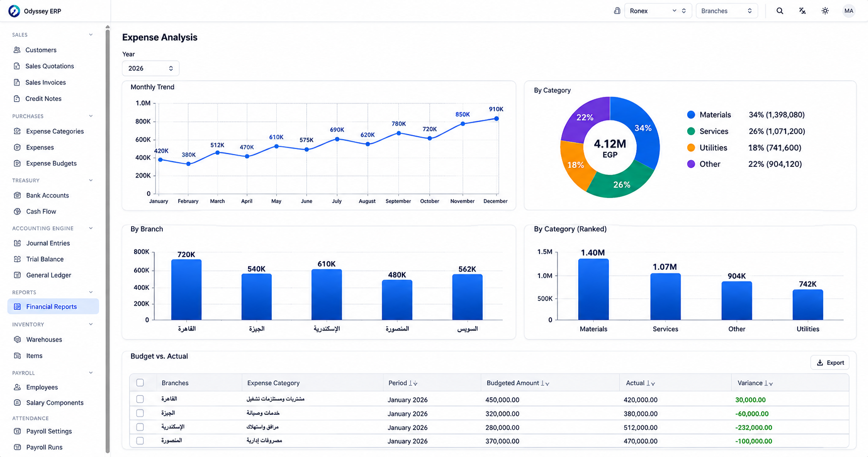Click the Customers sidebar icon
This screenshot has height=457, width=868.
[17, 50]
